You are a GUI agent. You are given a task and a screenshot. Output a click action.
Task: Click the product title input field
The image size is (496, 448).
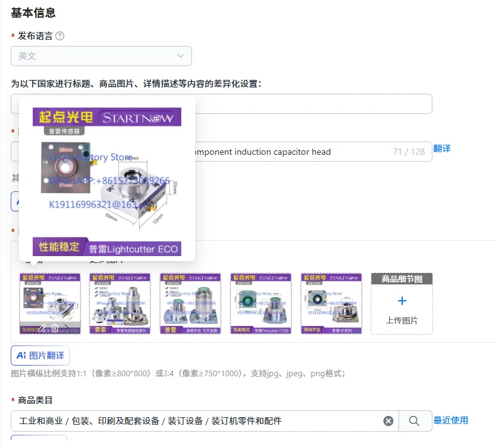click(222, 152)
